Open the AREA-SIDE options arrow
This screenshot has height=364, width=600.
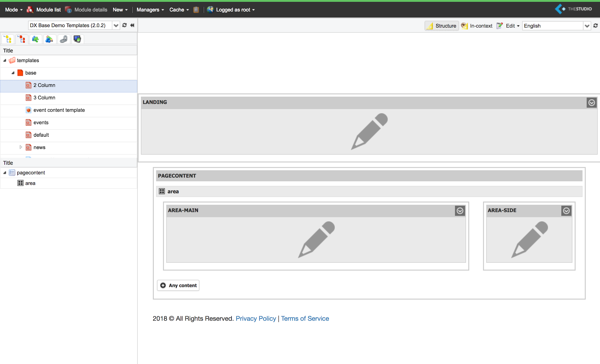point(566,211)
